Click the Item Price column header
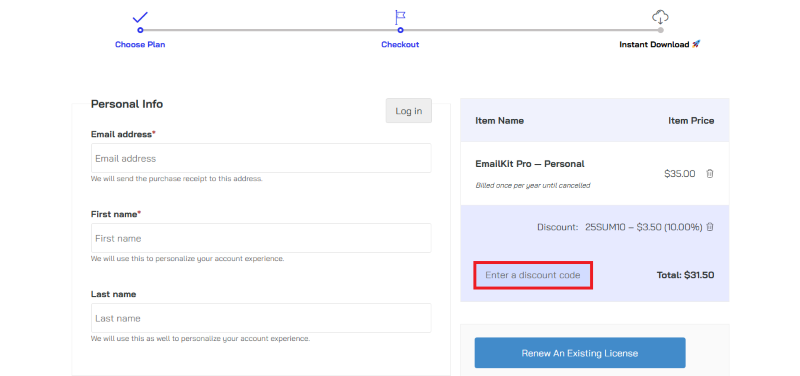Screen dimensions: 800x376 click(691, 121)
